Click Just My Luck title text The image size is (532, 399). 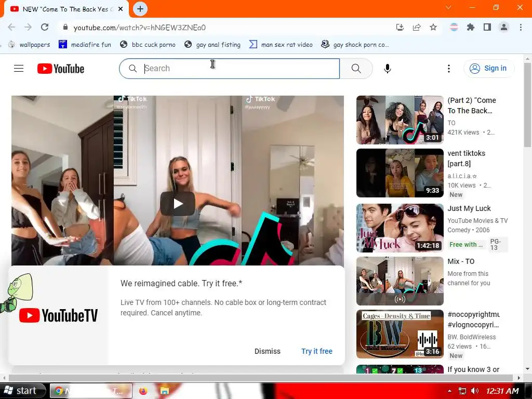(469, 208)
